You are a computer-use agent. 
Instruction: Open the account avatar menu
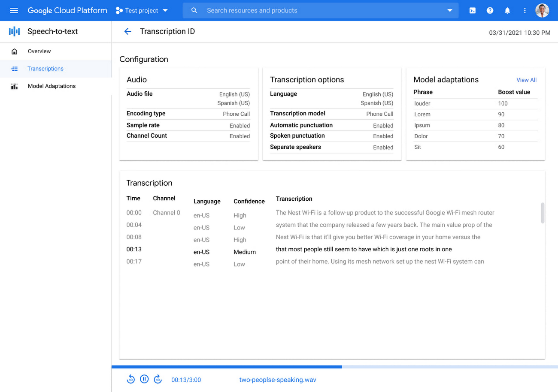tap(542, 10)
